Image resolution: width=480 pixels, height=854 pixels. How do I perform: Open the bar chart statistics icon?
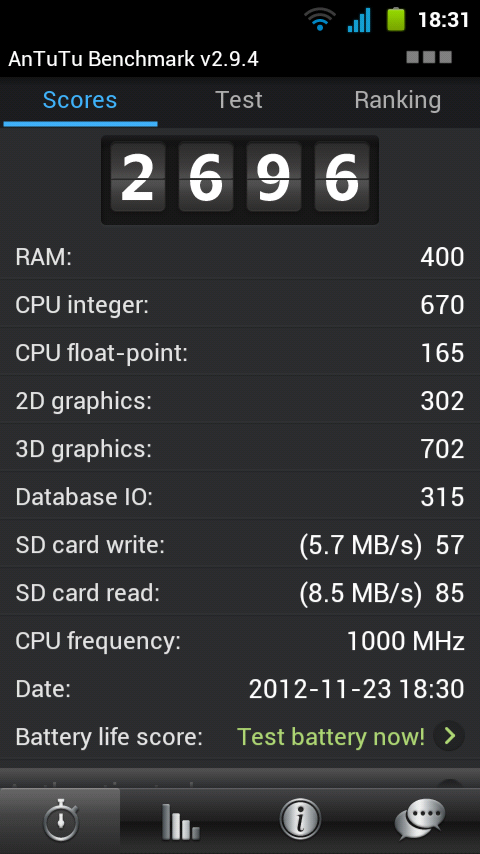click(180, 821)
